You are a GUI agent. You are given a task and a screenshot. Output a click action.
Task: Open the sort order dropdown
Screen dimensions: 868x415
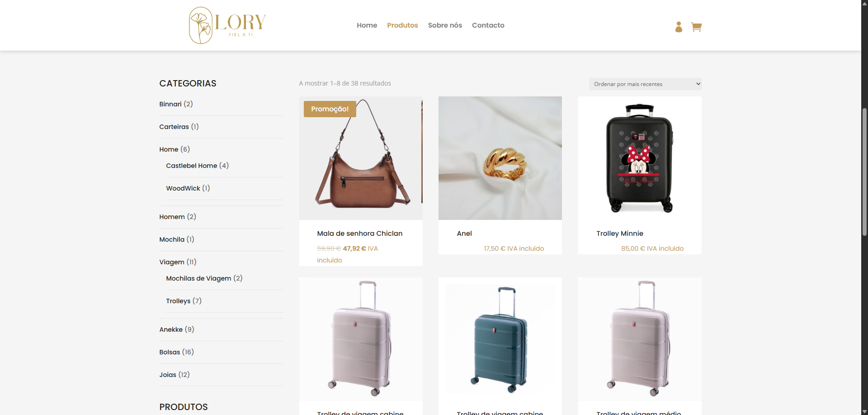pyautogui.click(x=645, y=84)
